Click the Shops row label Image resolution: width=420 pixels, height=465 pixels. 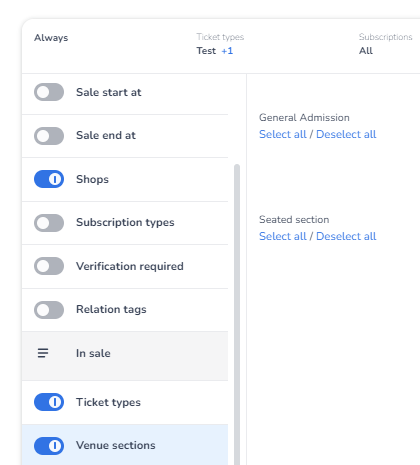click(92, 179)
